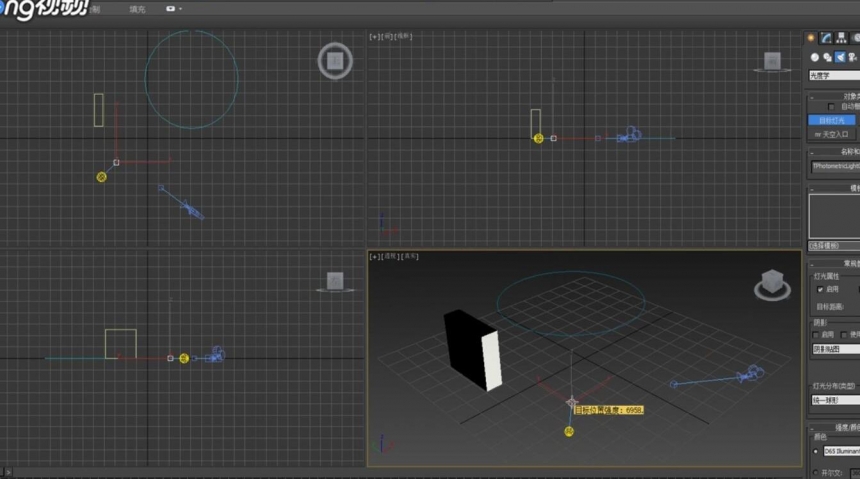
Task: Click the template preview list box
Action: pos(834,216)
